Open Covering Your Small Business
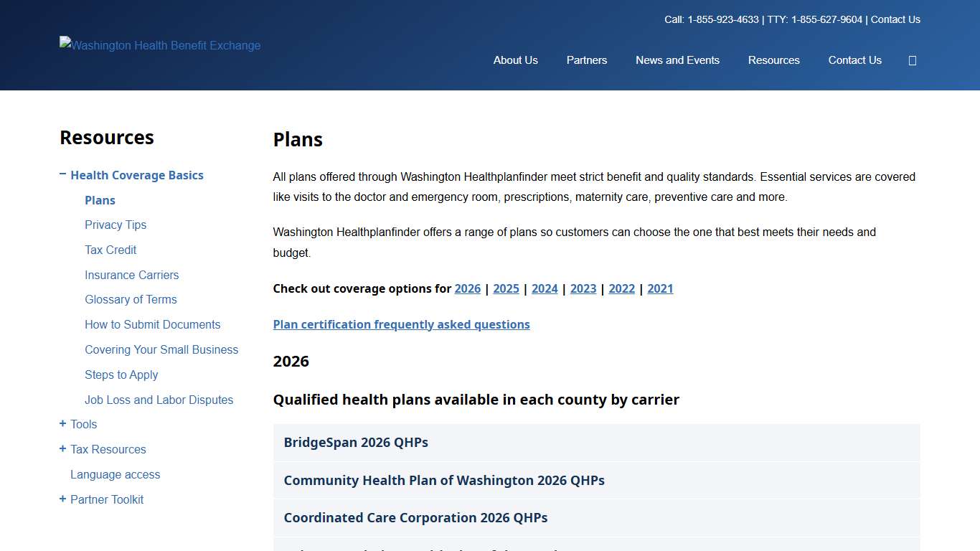 161,349
